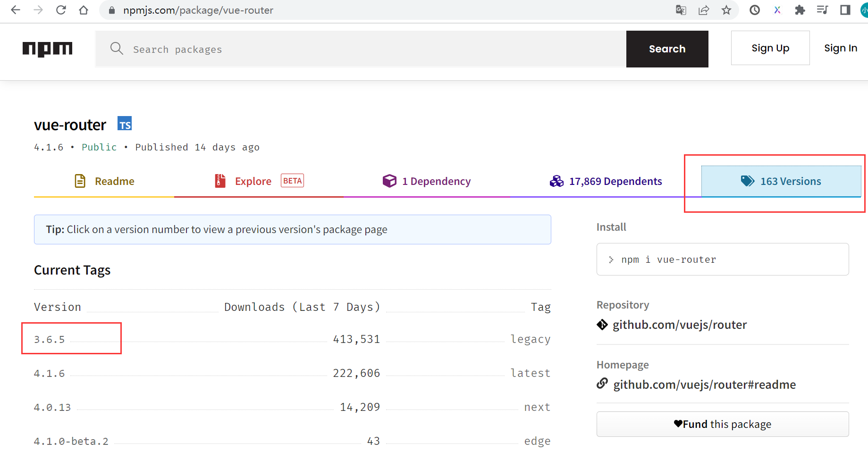The height and width of the screenshot is (451, 868).
Task: Click the BETA label on Explore
Action: pos(293,181)
